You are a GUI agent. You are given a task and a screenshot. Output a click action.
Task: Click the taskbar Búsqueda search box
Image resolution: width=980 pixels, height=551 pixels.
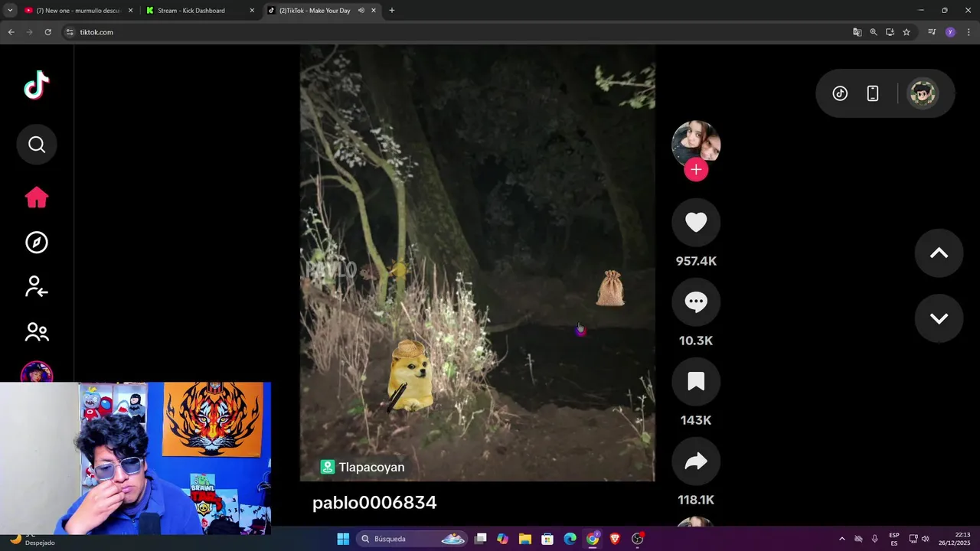coord(412,539)
